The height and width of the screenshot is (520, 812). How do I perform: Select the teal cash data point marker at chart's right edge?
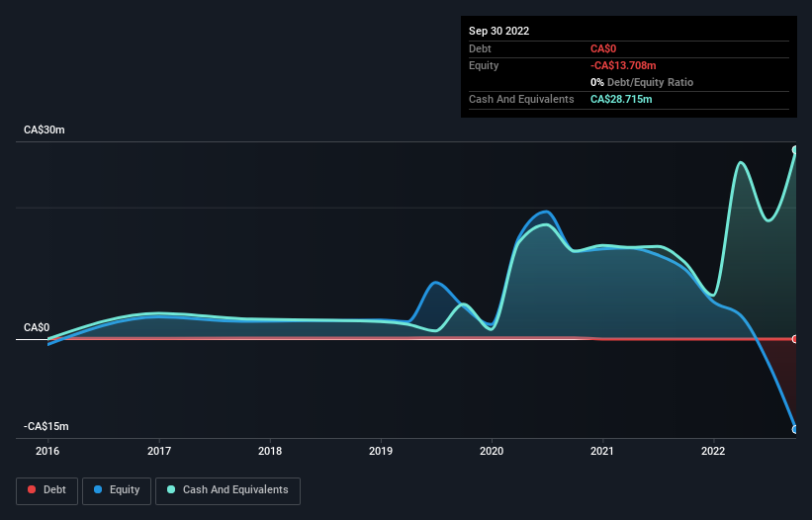[795, 150]
